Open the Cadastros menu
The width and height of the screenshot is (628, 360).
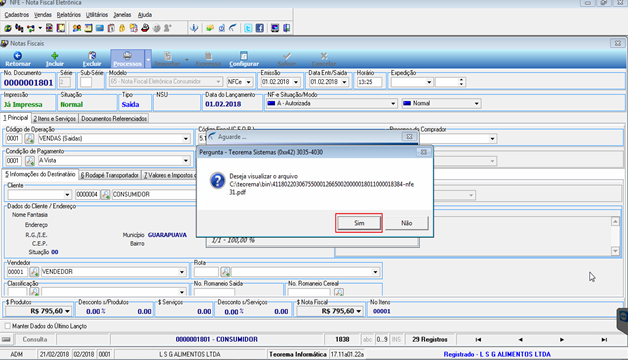[16, 15]
